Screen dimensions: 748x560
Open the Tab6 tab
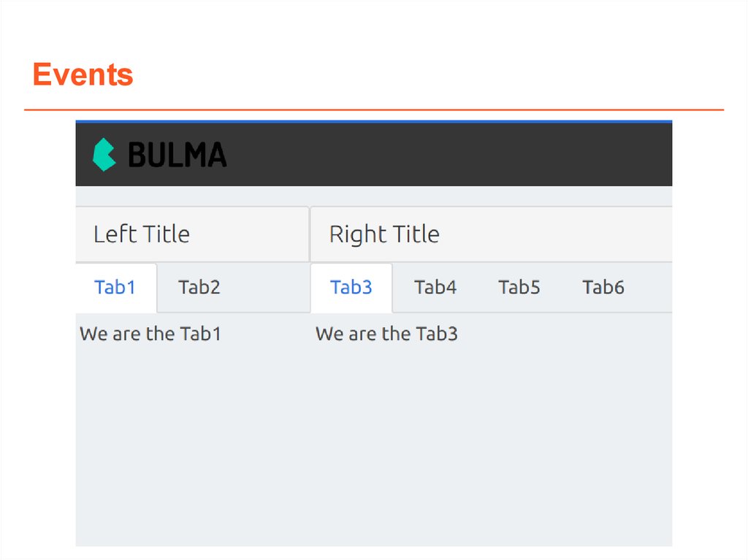click(x=603, y=288)
